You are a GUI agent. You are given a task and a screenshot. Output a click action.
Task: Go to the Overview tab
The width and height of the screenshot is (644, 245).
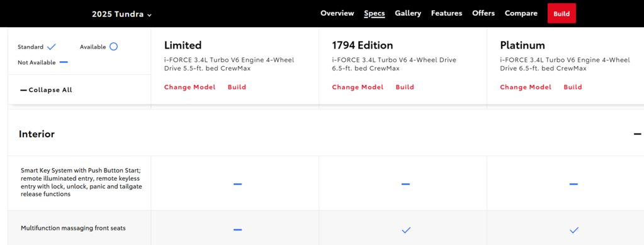click(337, 13)
